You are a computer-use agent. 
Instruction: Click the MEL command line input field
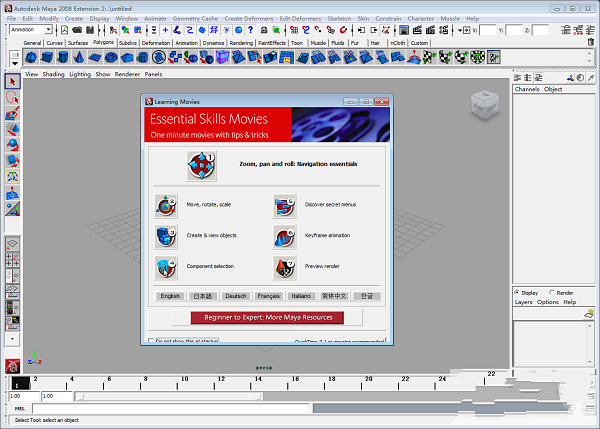171,409
